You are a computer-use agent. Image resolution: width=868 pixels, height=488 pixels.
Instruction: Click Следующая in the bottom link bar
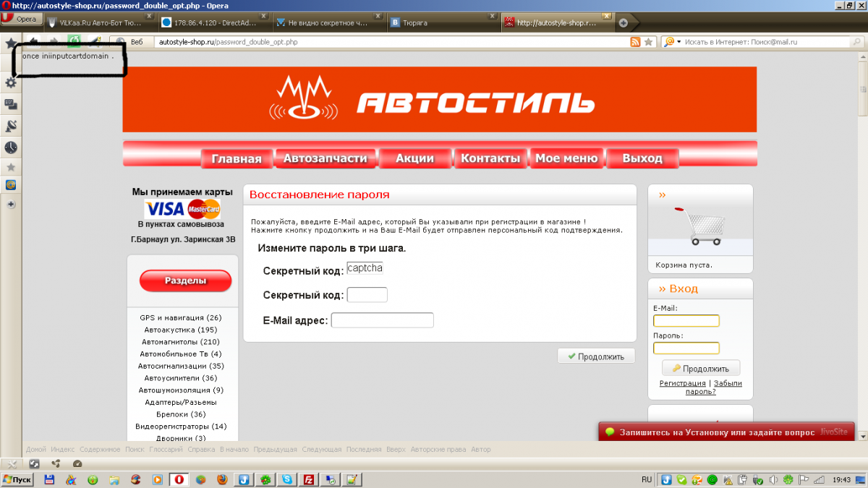coord(321,450)
